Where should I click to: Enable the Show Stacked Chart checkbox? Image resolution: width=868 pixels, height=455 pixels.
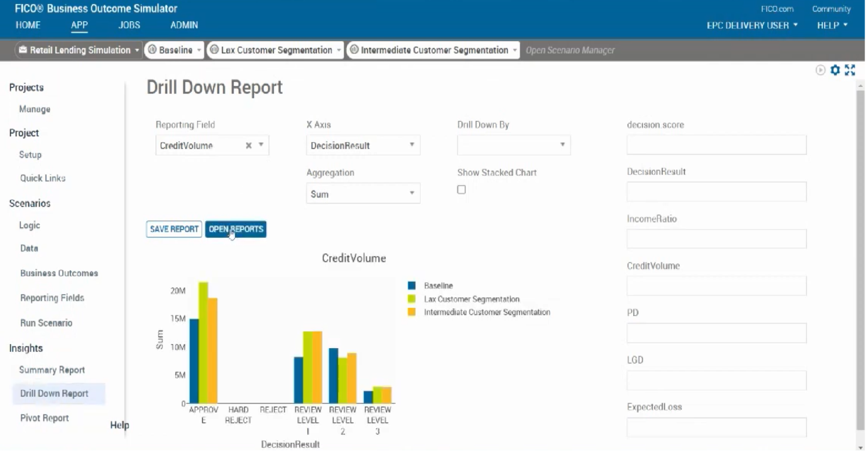tap(461, 189)
